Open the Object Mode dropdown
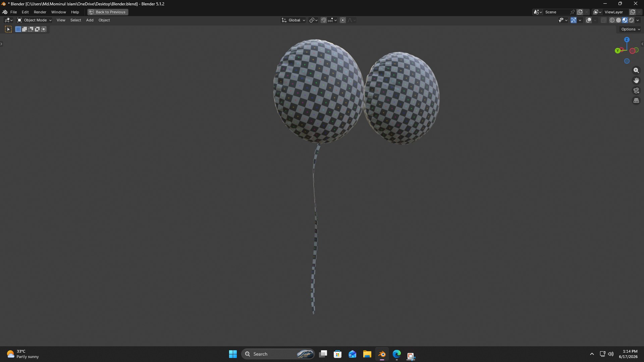The width and height of the screenshot is (644, 362). click(34, 20)
